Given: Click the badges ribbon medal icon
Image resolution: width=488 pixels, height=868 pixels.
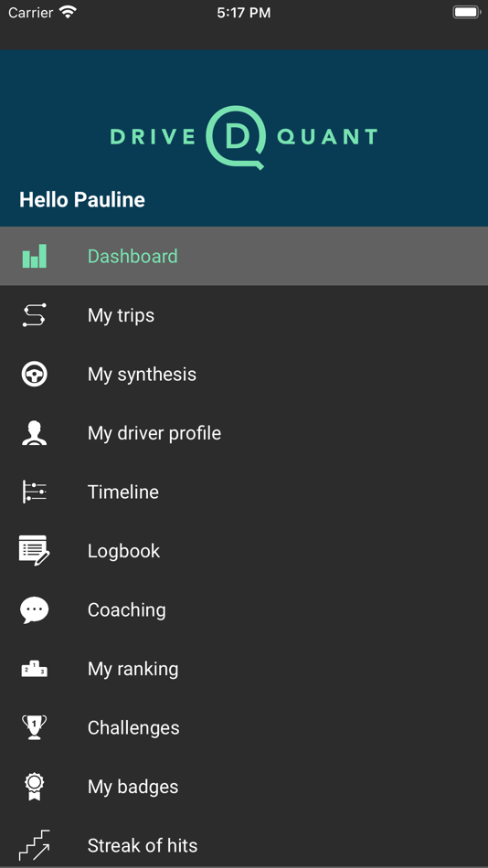Looking at the screenshot, I should (x=35, y=787).
